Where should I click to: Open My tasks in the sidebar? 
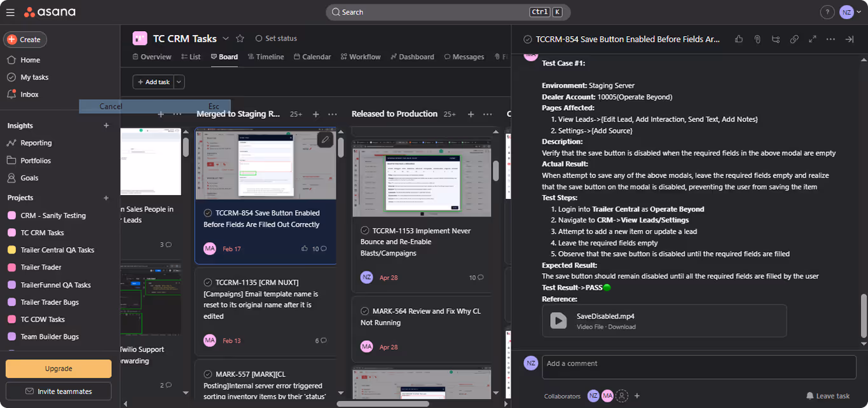click(34, 77)
